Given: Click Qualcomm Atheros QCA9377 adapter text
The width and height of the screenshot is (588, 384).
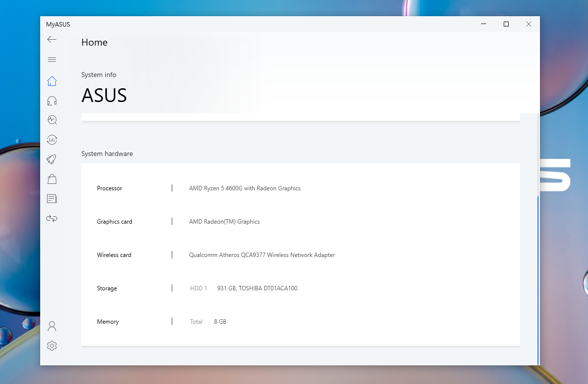Looking at the screenshot, I should coord(262,255).
